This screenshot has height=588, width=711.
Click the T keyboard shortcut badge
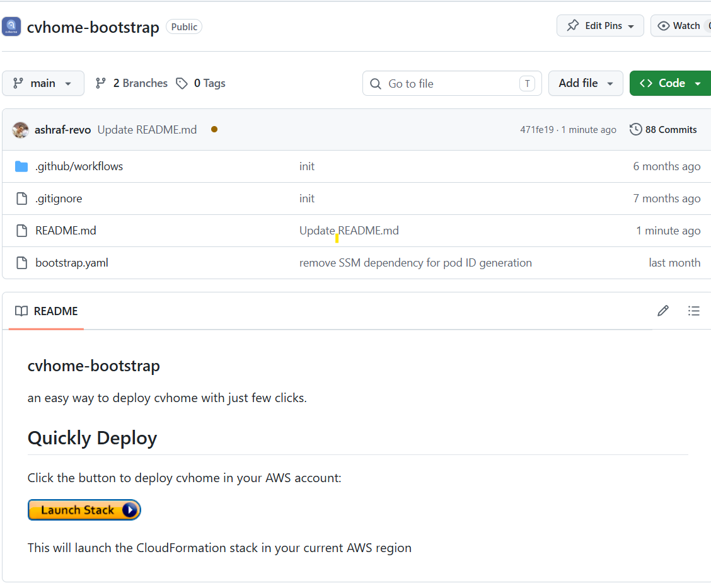click(527, 83)
